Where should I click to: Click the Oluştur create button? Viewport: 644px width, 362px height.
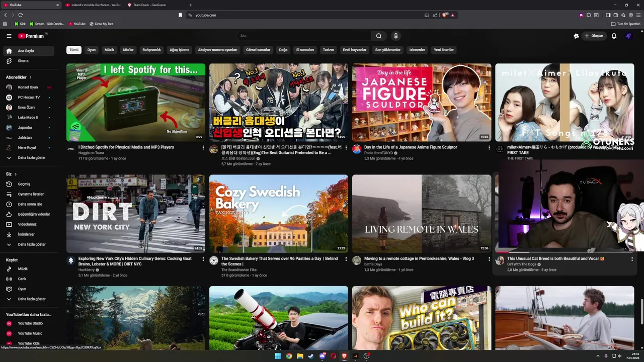click(594, 36)
